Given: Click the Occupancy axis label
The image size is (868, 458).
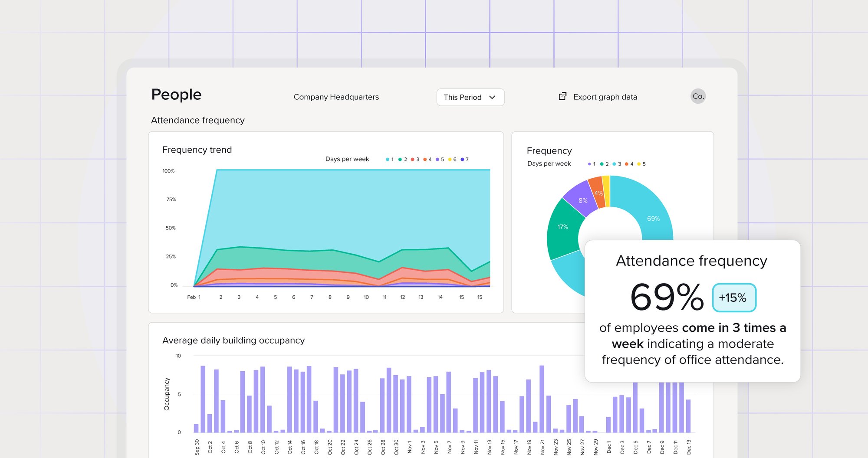Looking at the screenshot, I should (167, 394).
